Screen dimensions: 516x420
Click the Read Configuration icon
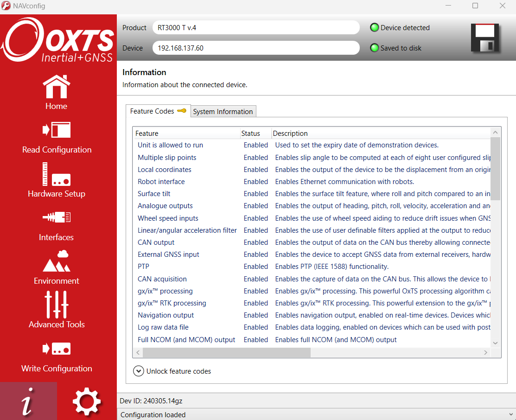56,130
